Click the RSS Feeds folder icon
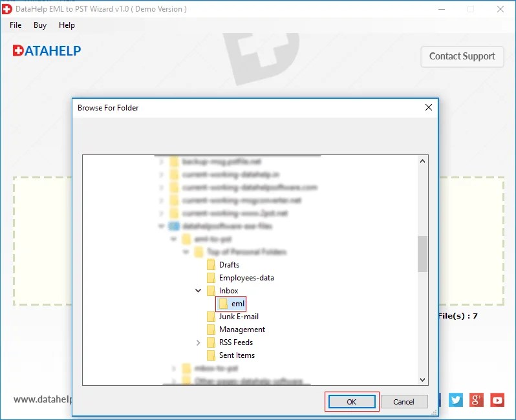The image size is (516, 420). pyautogui.click(x=211, y=342)
